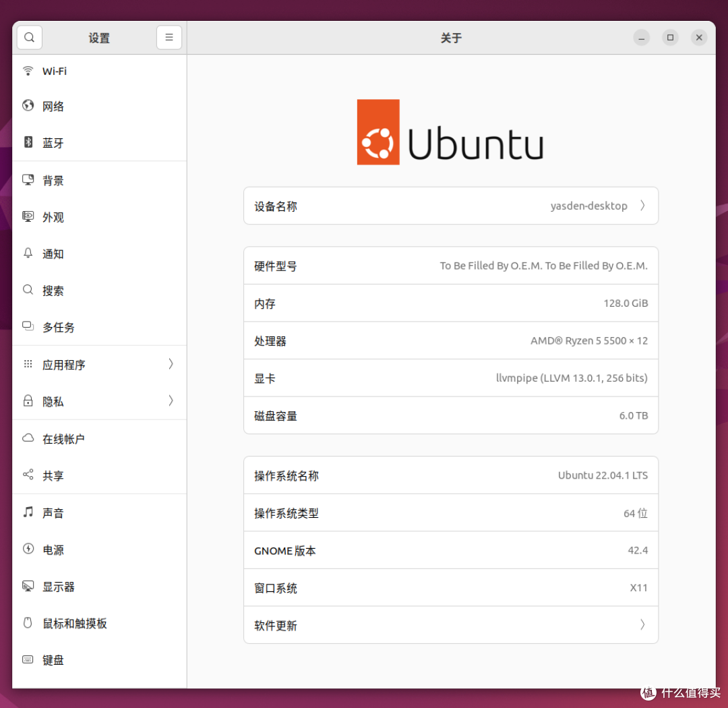
Task: Click the Ubuntu logo image
Action: pos(450,132)
